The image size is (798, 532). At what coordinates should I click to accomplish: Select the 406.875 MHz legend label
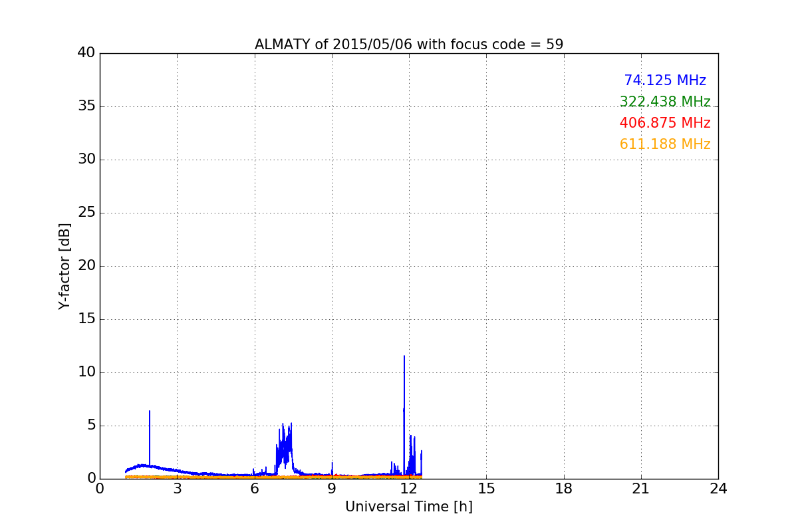click(x=665, y=123)
